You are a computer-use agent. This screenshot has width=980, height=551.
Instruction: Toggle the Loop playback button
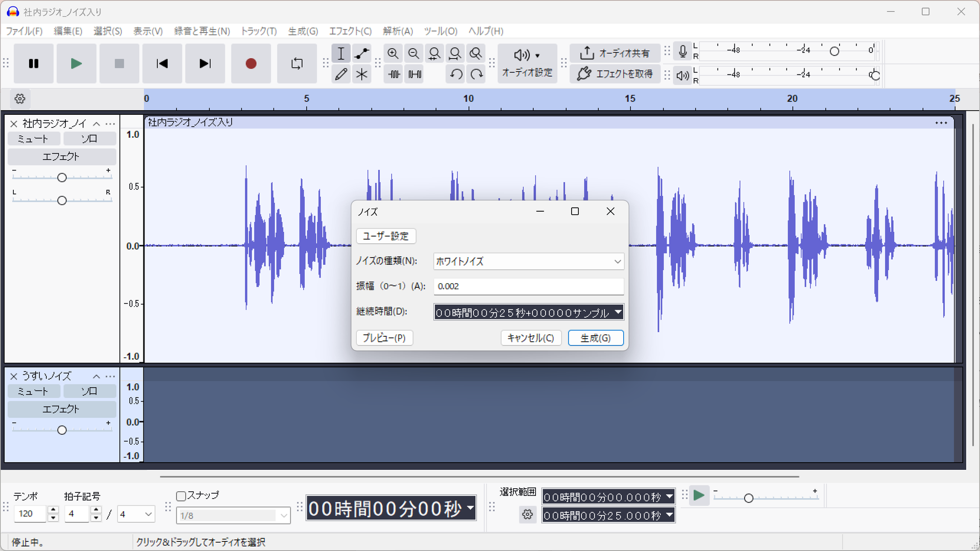297,64
